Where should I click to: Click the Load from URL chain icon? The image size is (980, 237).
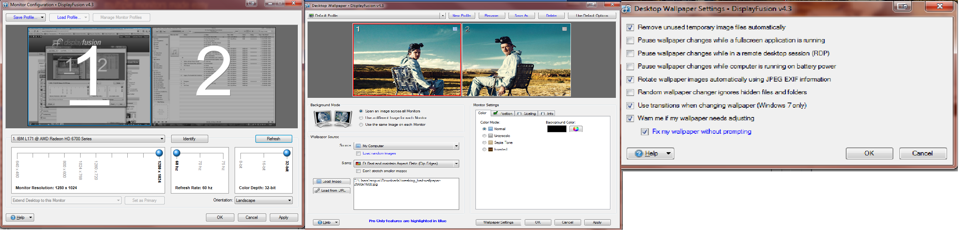pyautogui.click(x=317, y=191)
